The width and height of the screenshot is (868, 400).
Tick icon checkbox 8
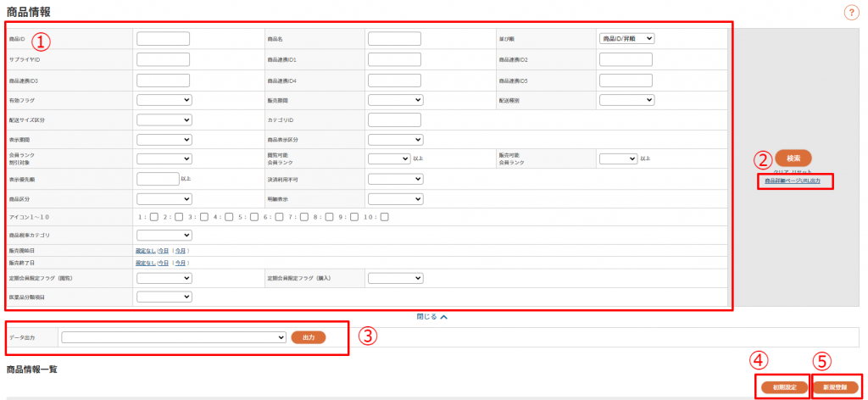click(330, 217)
